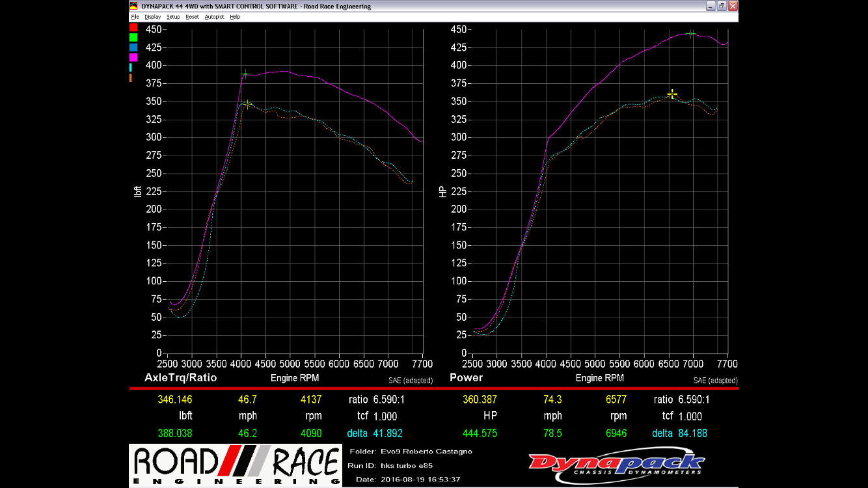Click the Road Race Engineering logo
This screenshot has width=868, height=488.
pyautogui.click(x=236, y=465)
